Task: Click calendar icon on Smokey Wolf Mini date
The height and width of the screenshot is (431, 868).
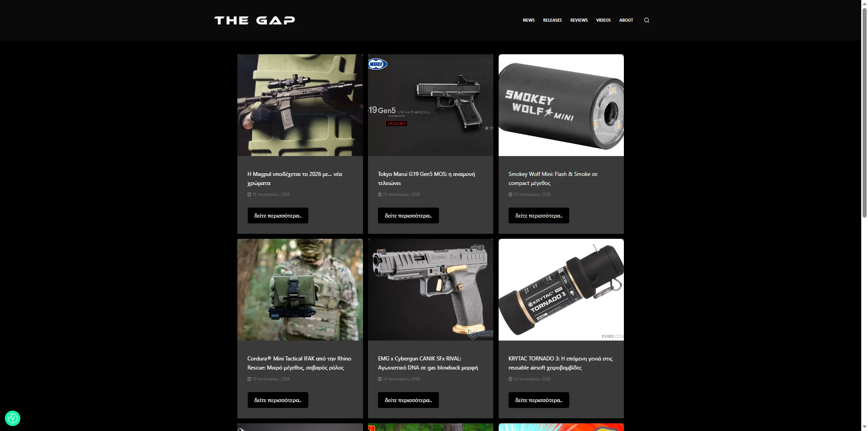Action: point(510,194)
